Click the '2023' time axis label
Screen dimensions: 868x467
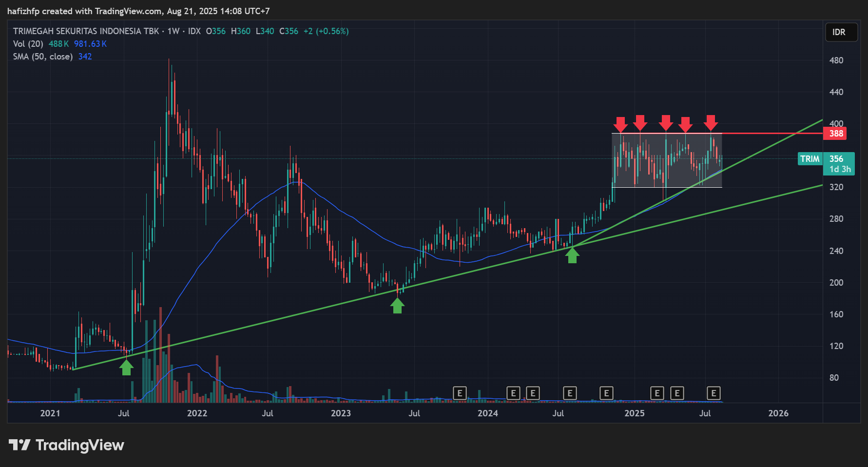pyautogui.click(x=341, y=413)
